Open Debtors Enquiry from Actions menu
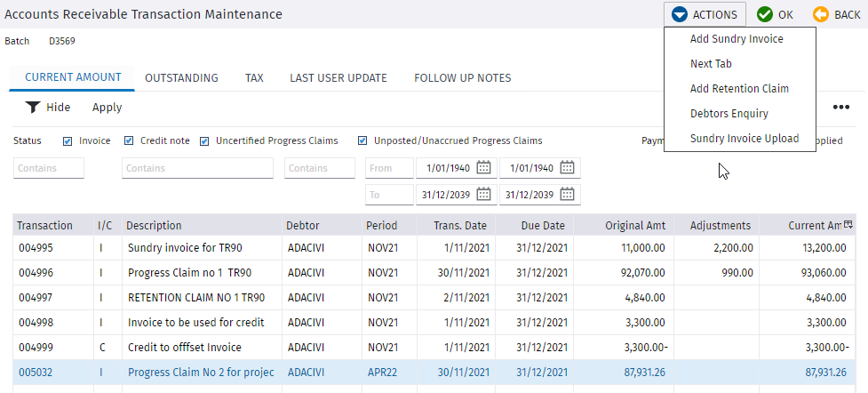The height and width of the screenshot is (393, 868). [729, 114]
